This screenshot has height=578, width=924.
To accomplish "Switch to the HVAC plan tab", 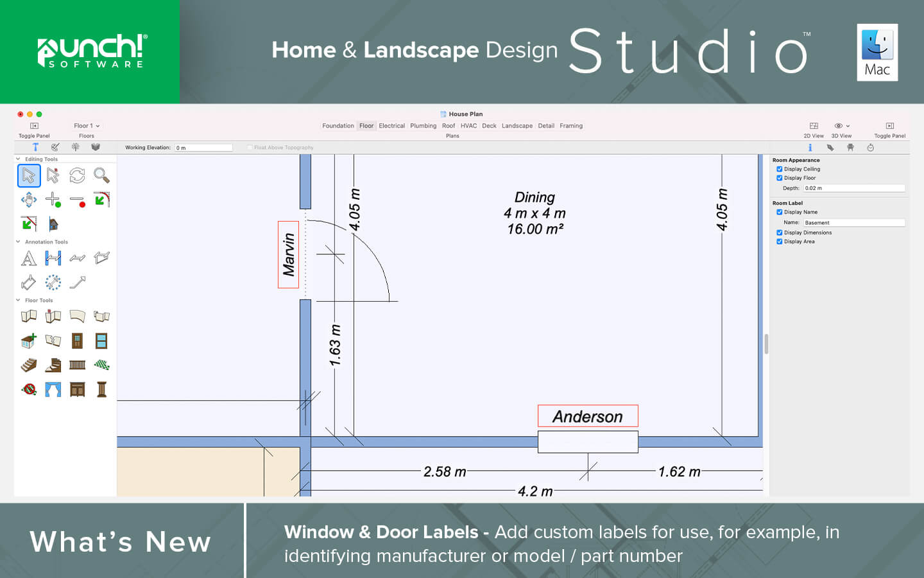I will point(468,126).
